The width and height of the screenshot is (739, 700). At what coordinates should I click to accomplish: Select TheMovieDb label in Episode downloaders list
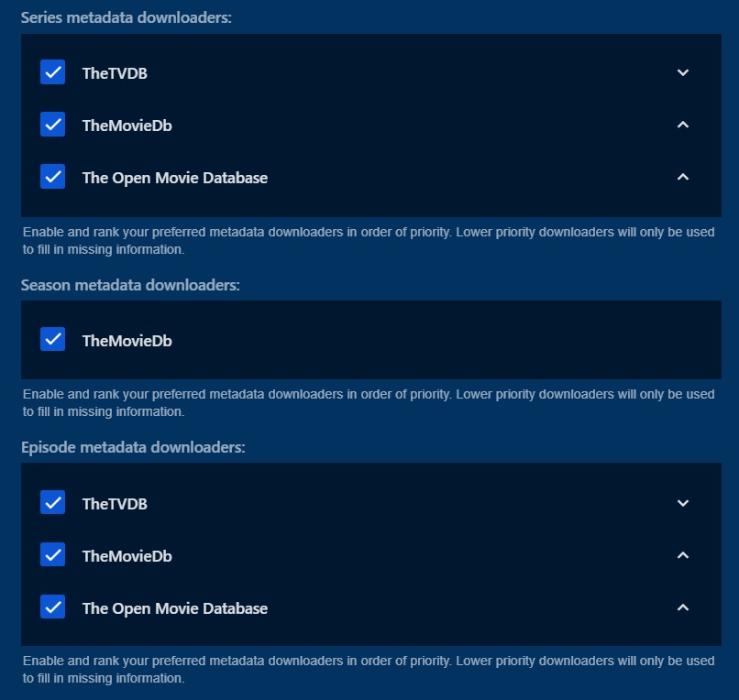[x=127, y=556]
